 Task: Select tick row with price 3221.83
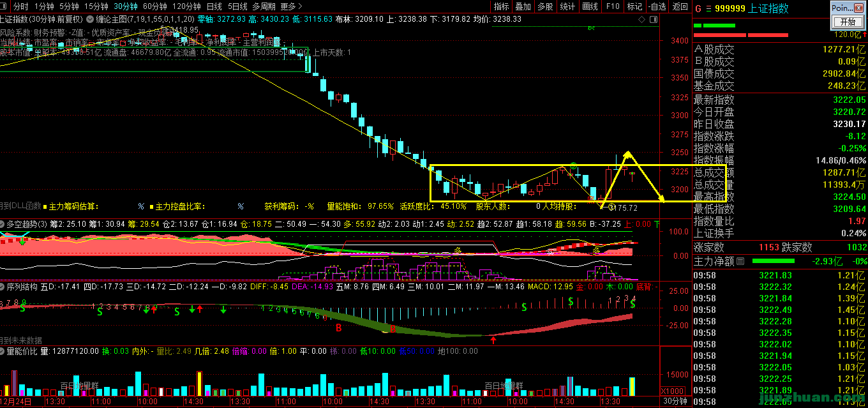779,275
